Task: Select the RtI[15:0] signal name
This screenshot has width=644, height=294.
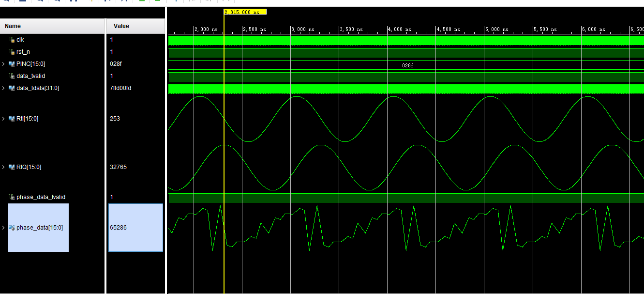Action: coord(28,119)
